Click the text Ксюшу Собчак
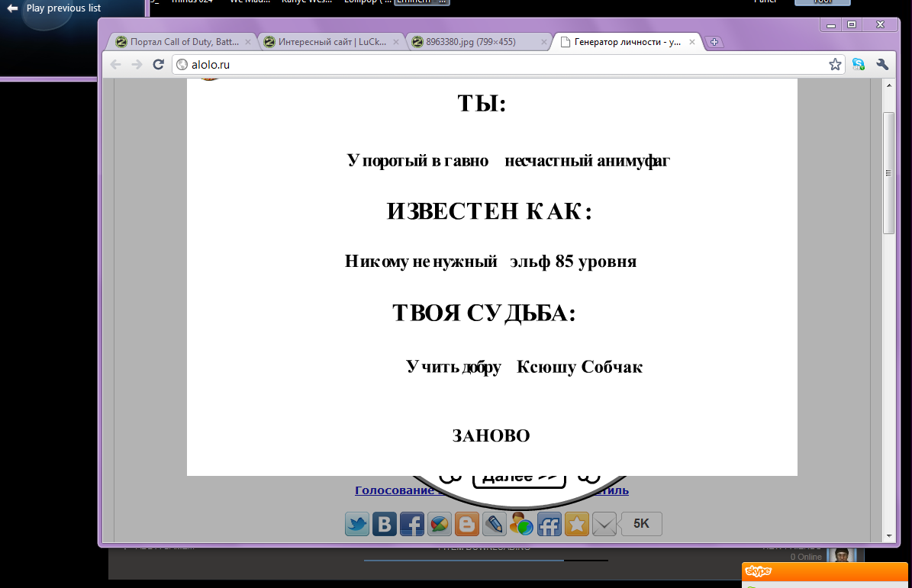 pos(579,367)
